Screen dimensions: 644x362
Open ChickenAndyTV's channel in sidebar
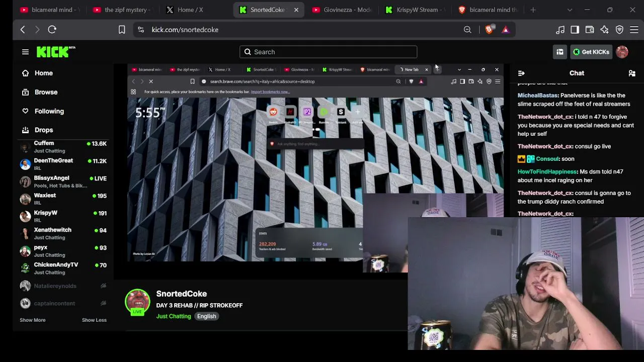click(63, 268)
